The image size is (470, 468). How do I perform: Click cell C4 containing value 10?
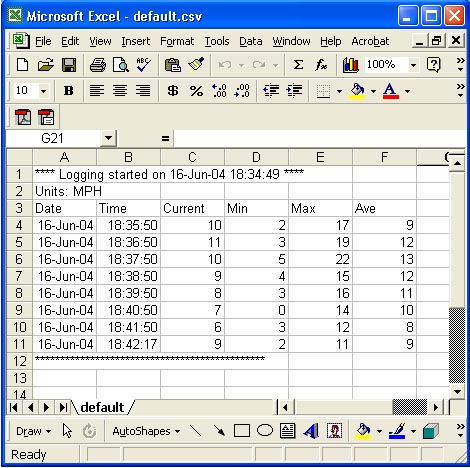192,225
